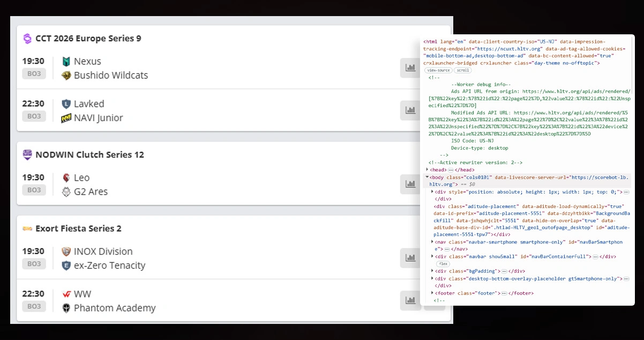Click the INOX Division team logo
644x340 pixels.
pos(66,252)
